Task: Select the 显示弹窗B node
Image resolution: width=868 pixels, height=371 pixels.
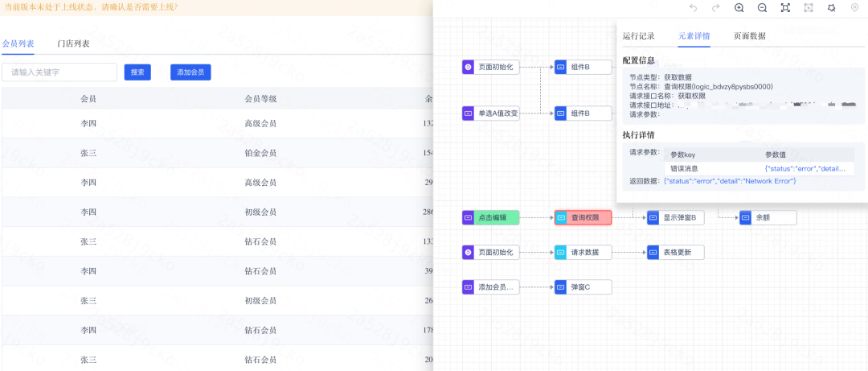Action: click(x=675, y=218)
